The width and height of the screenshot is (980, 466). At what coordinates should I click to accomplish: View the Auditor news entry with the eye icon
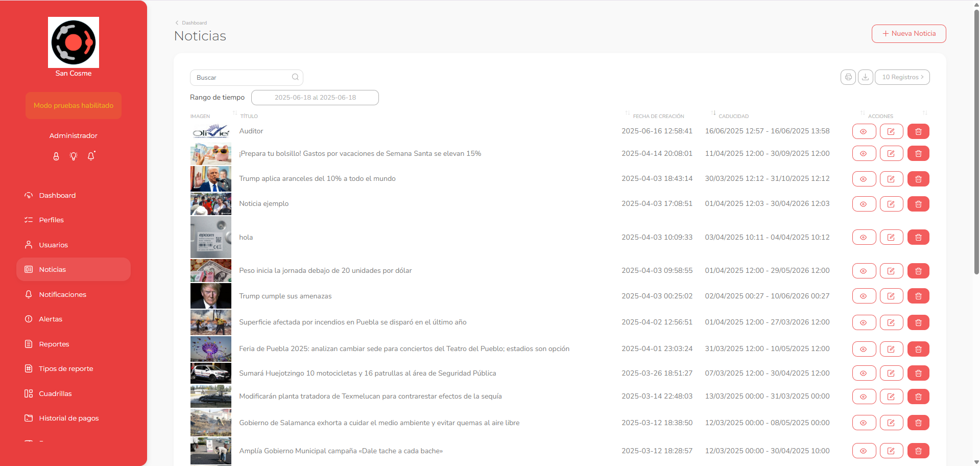tap(864, 131)
